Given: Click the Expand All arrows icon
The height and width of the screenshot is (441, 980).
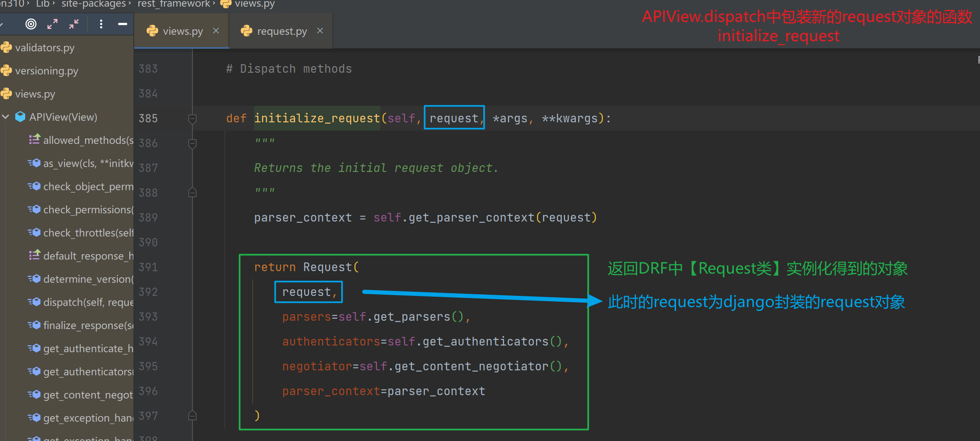Looking at the screenshot, I should 52,24.
